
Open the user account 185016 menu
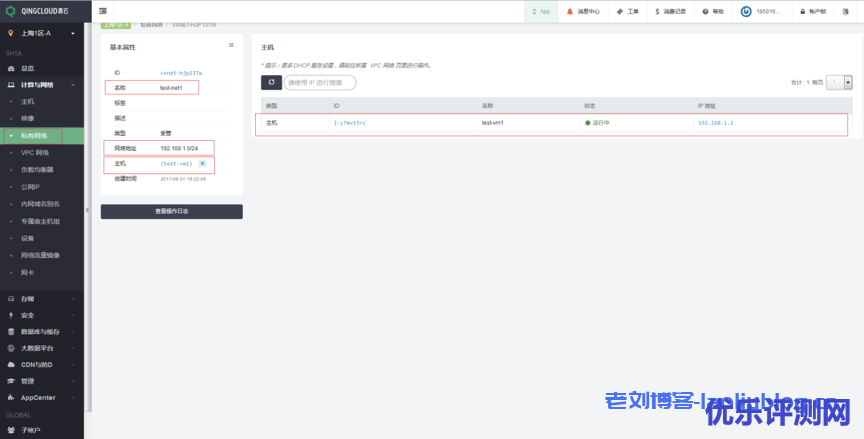click(762, 12)
